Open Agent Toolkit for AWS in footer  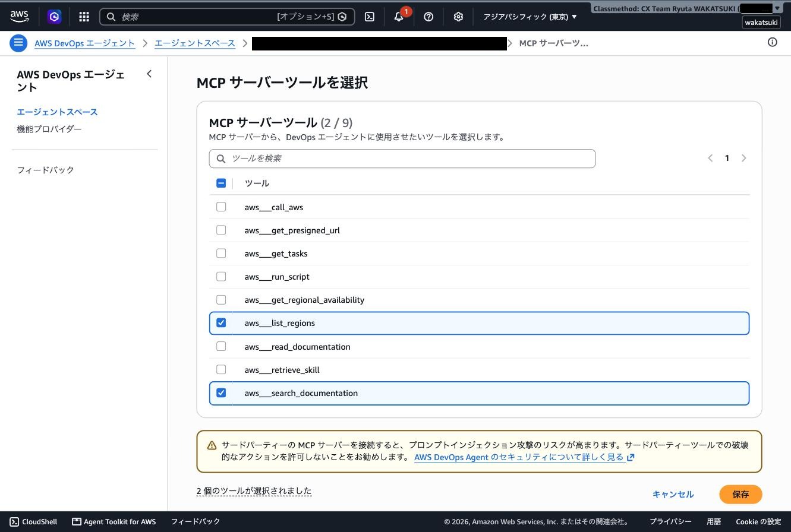pos(114,522)
